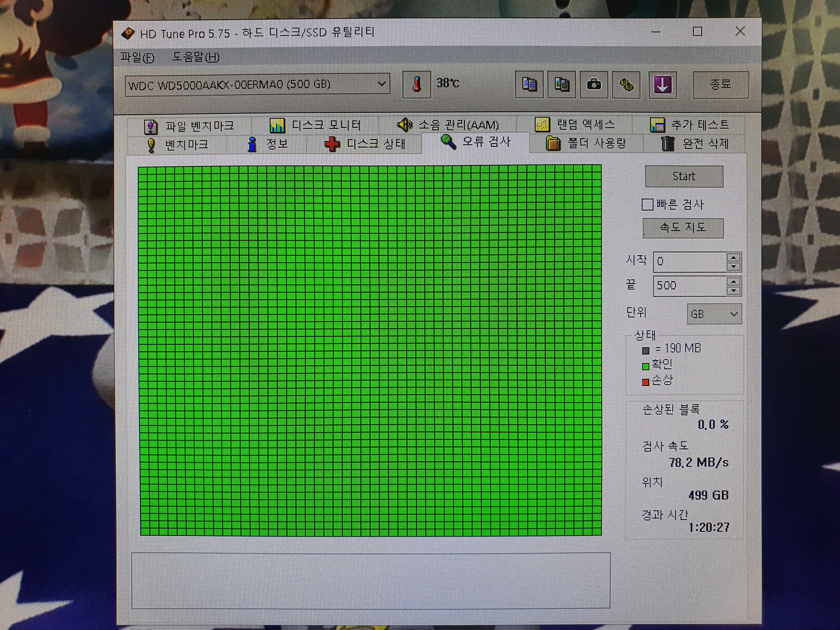Click the green 확인 OK legend swatch
The height and width of the screenshot is (630, 840).
[x=645, y=366]
